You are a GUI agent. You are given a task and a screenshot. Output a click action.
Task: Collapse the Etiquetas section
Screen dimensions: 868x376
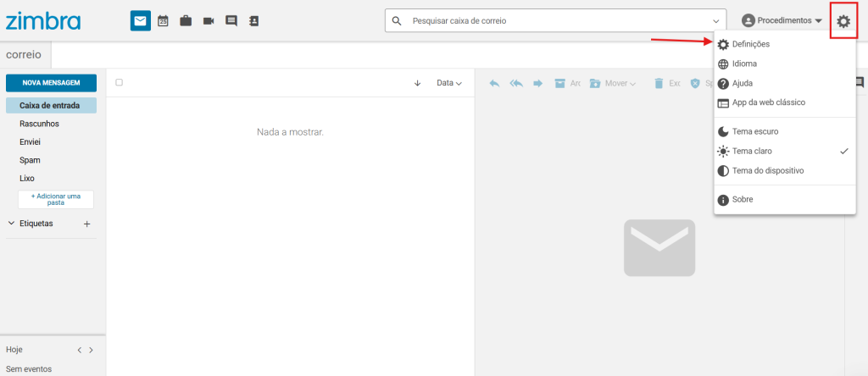tap(11, 224)
